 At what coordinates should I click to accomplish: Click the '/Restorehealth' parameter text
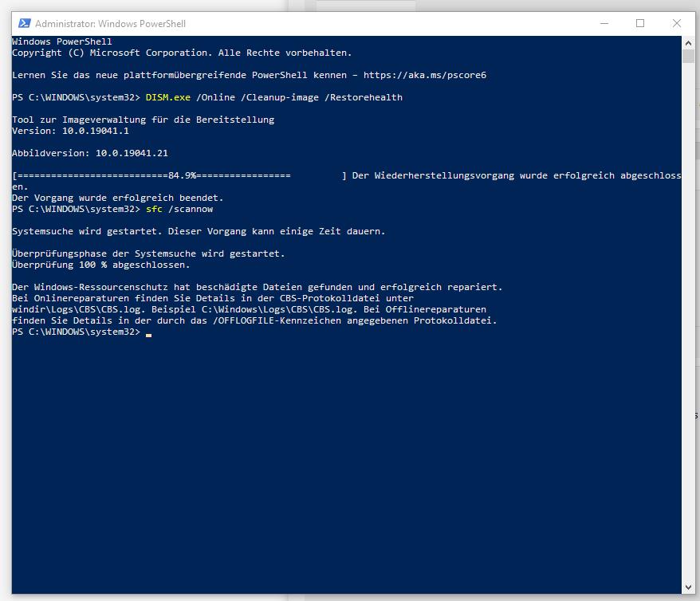click(364, 97)
